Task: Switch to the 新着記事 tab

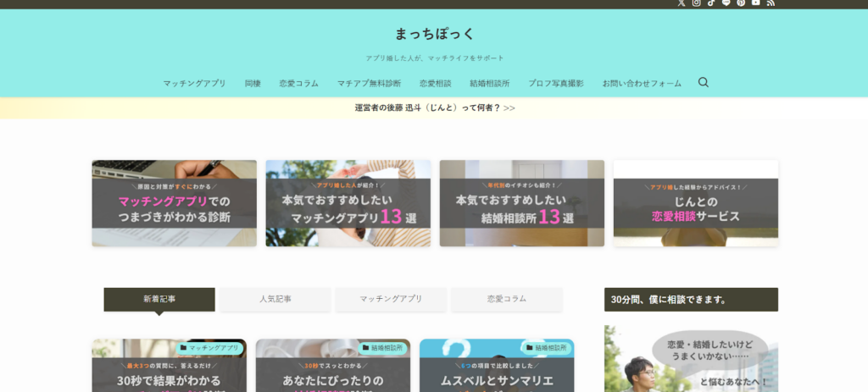Action: point(159,299)
